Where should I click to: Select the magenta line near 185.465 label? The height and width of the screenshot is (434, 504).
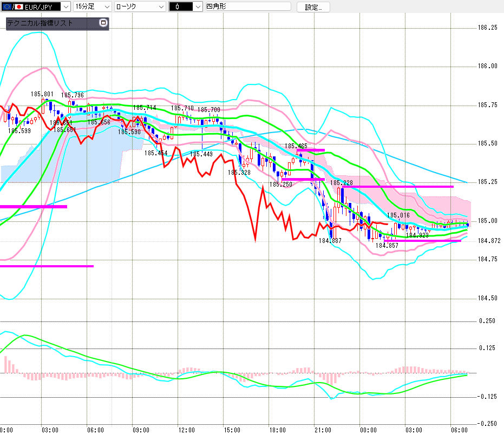[311, 150]
